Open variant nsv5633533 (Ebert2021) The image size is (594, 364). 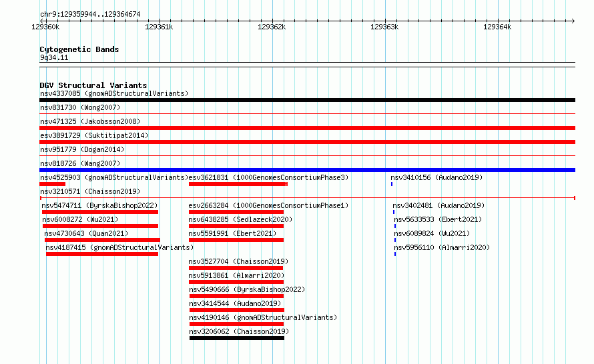438,219
